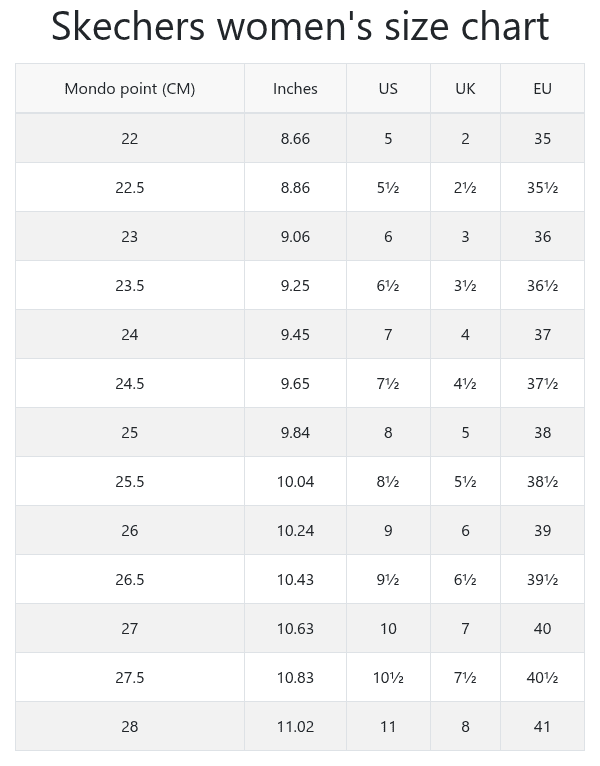600x766 pixels.
Task: Click EU size 38 cell
Action: [542, 432]
